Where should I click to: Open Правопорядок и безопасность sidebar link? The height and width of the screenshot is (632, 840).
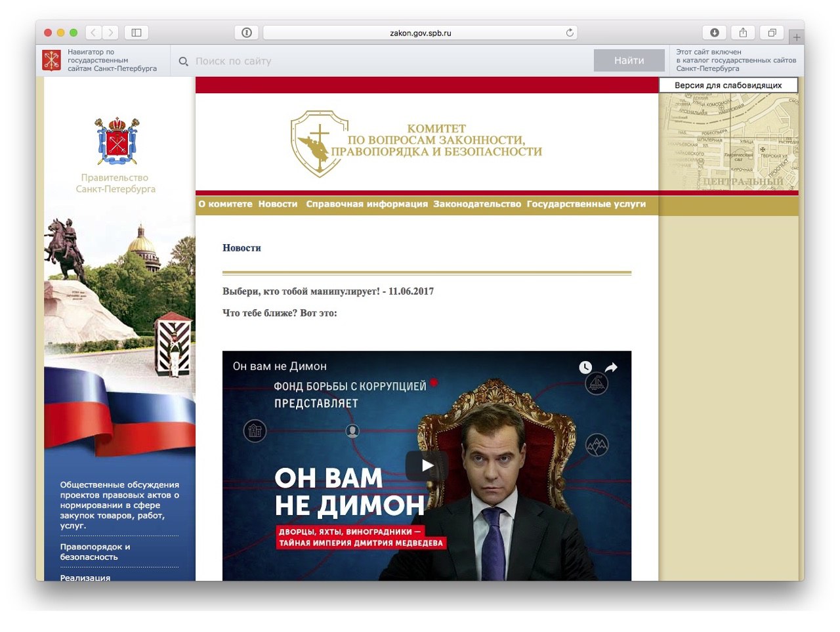[95, 552]
